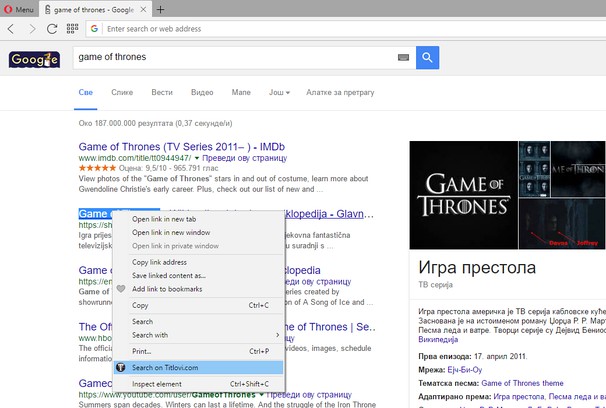This screenshot has height=408, width=606.
Task: Choose Search in the context menu
Action: point(199,321)
